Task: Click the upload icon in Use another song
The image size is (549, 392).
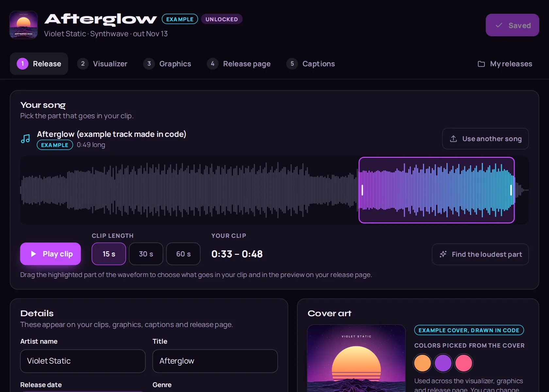Action: click(453, 139)
